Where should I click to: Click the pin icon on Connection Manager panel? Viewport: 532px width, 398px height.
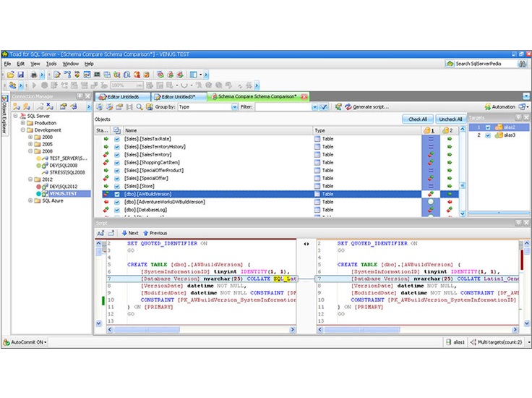[x=80, y=96]
